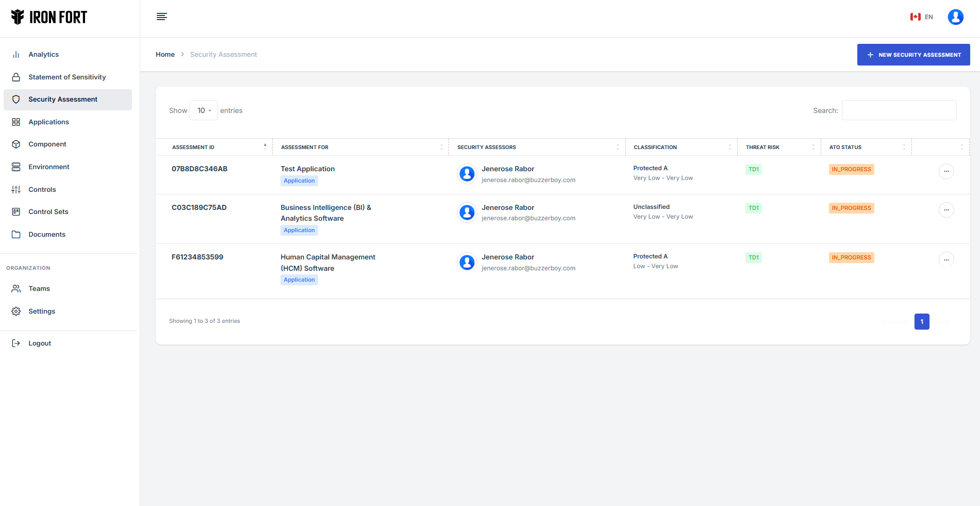Open actions menu for Test Application row

click(946, 171)
